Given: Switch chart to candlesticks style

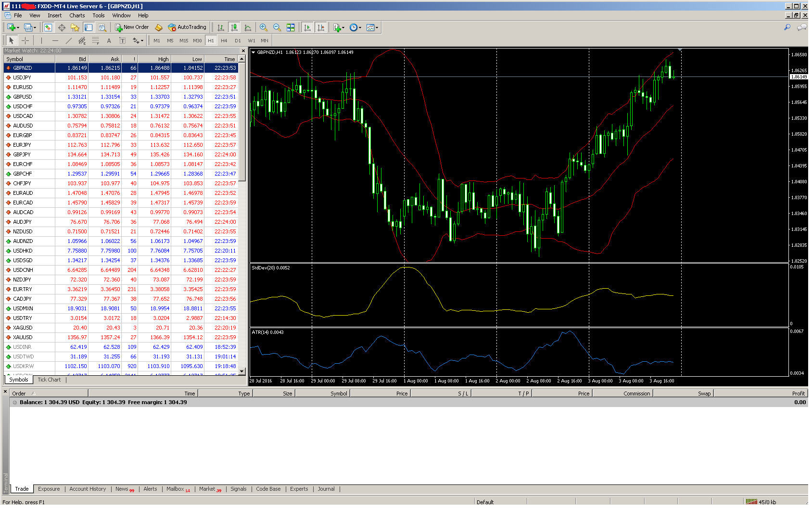Looking at the screenshot, I should click(234, 27).
